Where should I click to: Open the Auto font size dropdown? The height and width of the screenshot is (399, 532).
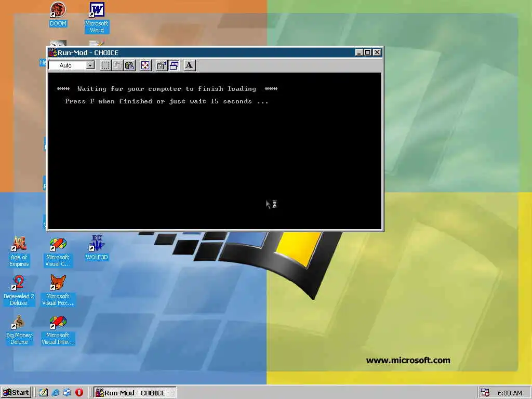(90, 65)
